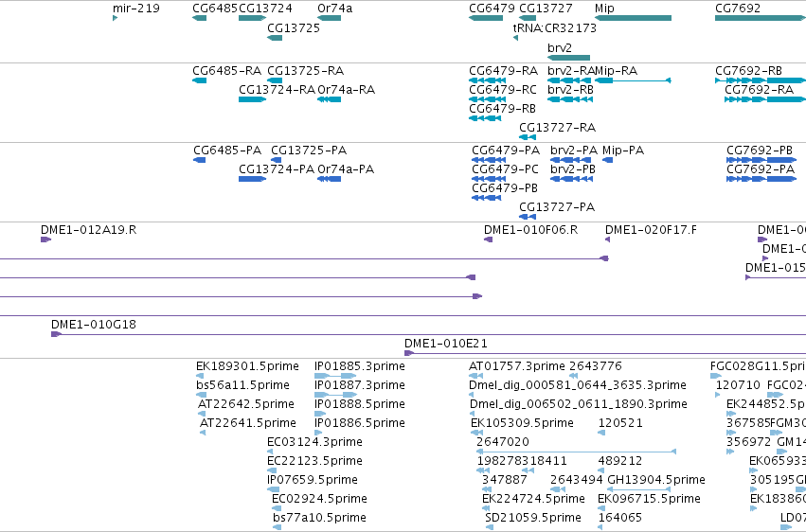Open the tRNA:CR32173 feature label

point(555,27)
